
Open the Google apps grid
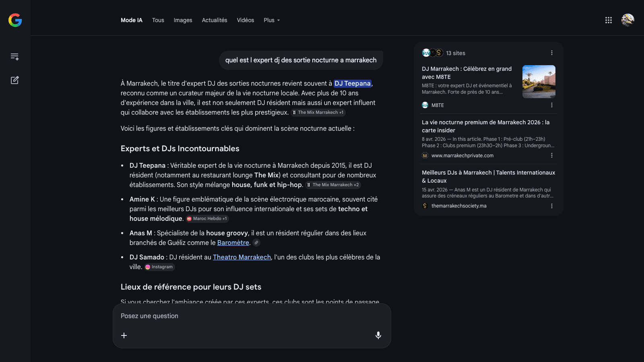[x=609, y=20]
